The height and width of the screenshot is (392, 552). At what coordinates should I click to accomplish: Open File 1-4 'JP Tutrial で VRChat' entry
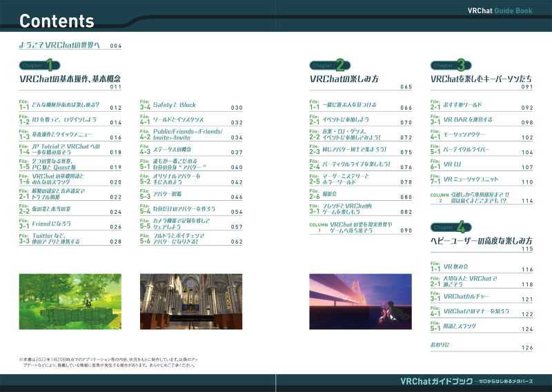(70, 149)
